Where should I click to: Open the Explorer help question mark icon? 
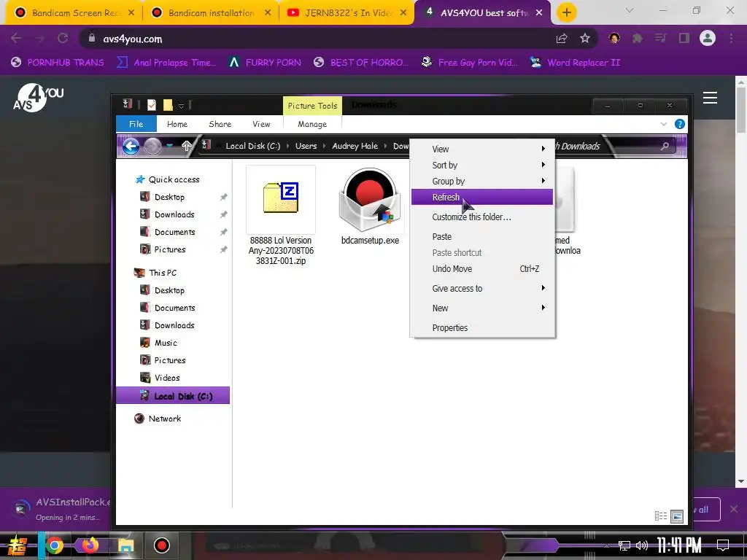click(680, 124)
